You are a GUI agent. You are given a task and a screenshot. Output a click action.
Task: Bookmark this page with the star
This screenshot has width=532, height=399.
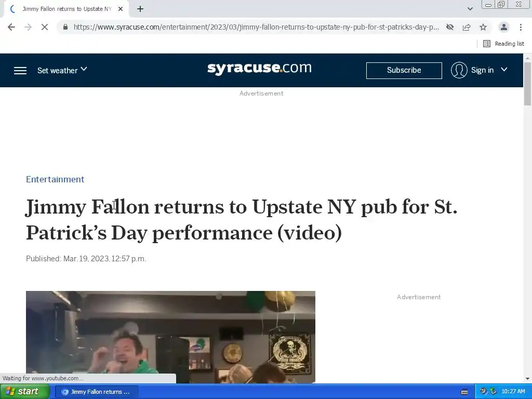pyautogui.click(x=483, y=27)
